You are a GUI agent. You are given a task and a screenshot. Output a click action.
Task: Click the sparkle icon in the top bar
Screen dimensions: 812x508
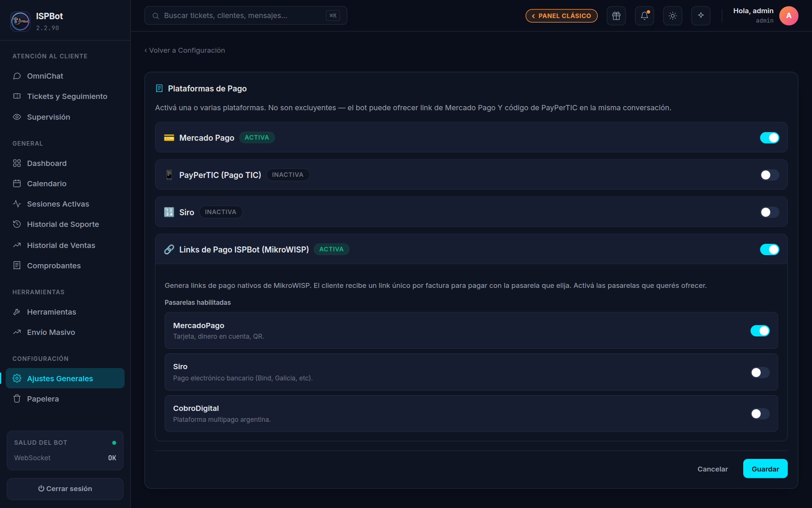[701, 16]
